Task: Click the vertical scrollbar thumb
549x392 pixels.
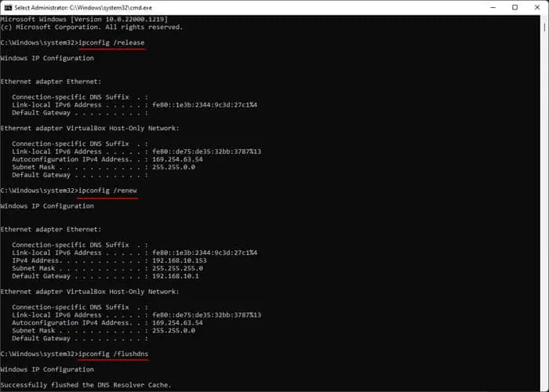Action: pos(544,27)
